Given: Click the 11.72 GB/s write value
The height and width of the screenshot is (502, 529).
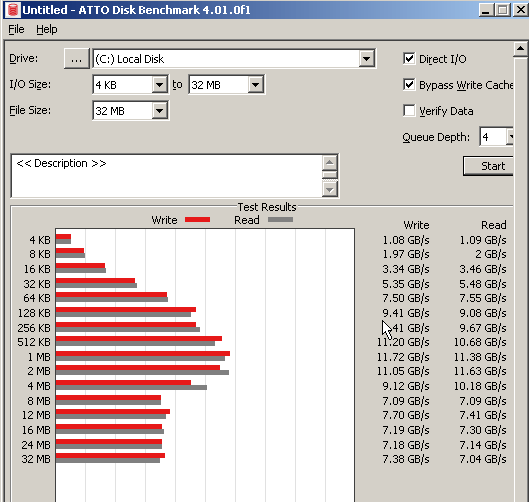Looking at the screenshot, I should tap(403, 357).
